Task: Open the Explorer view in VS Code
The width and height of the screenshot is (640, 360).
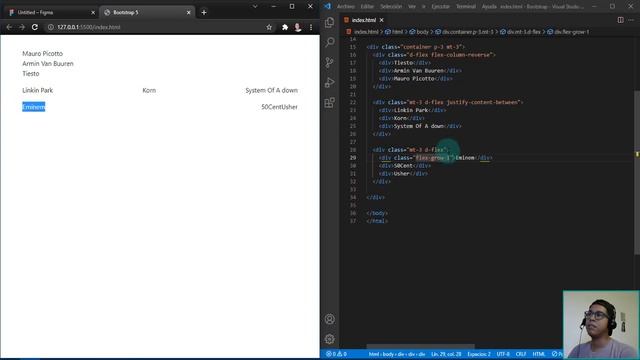Action: (x=330, y=22)
